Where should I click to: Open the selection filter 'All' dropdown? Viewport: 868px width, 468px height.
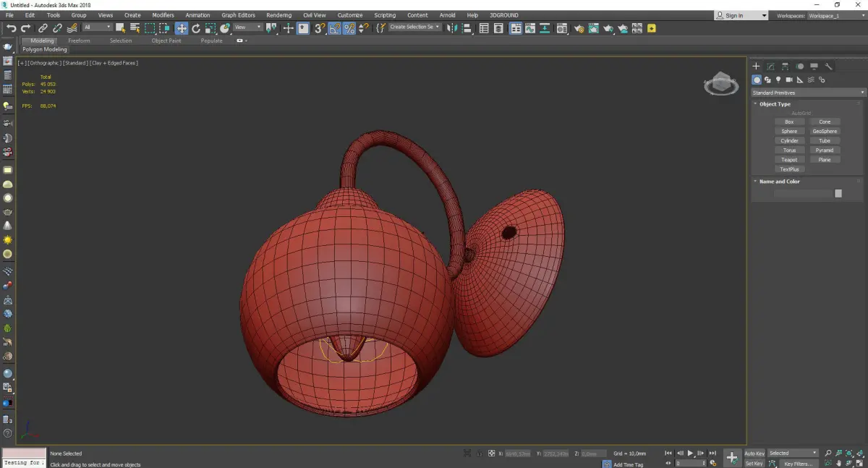tap(97, 27)
